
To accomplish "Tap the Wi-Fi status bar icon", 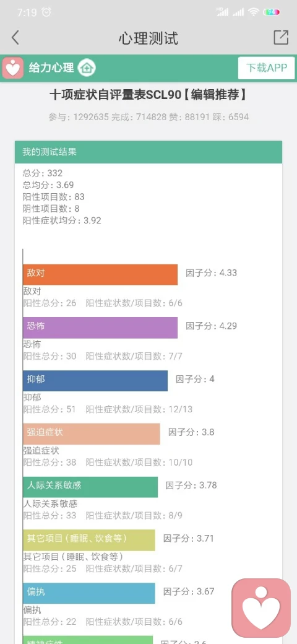I will pos(253,12).
